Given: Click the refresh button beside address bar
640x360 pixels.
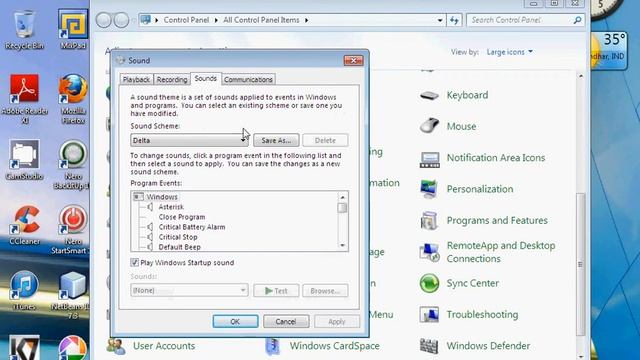Looking at the screenshot, I should click(x=454, y=20).
